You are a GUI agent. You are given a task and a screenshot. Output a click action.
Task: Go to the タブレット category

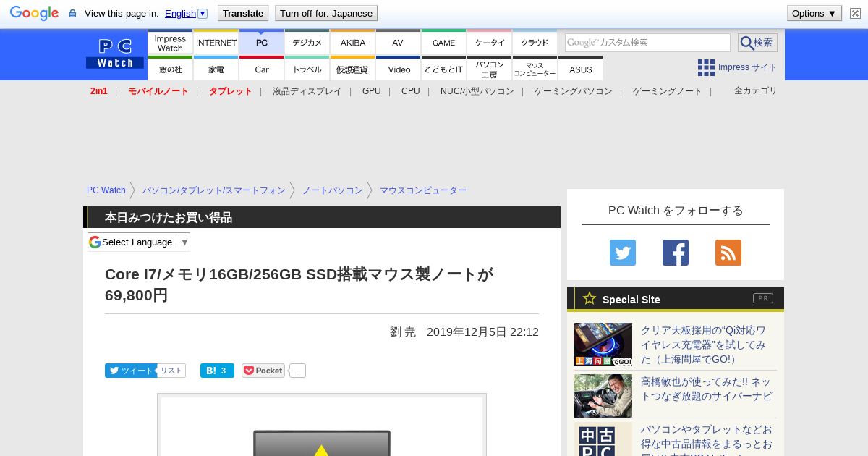230,91
